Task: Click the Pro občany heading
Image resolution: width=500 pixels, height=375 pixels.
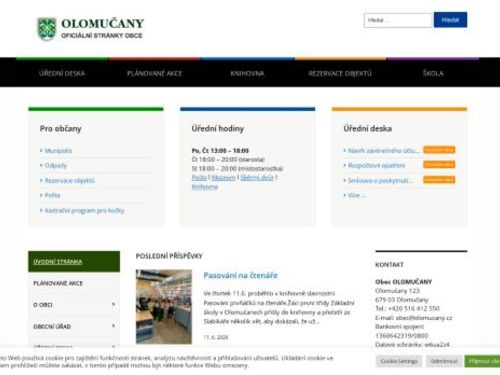Action: tap(60, 129)
